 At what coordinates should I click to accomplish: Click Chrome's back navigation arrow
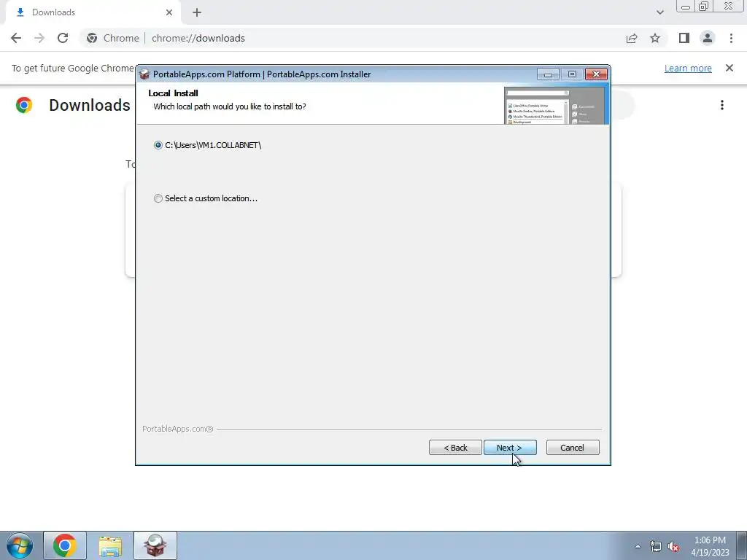tap(16, 38)
